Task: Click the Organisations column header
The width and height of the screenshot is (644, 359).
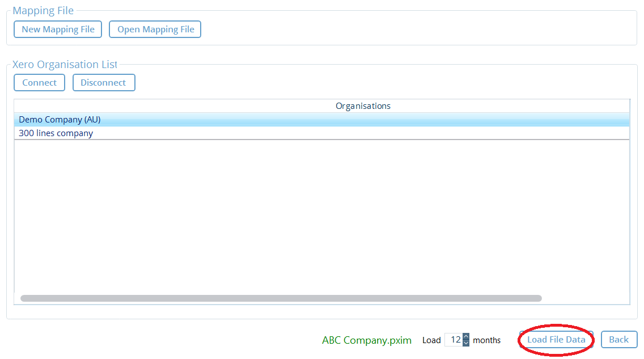Action: [363, 105]
